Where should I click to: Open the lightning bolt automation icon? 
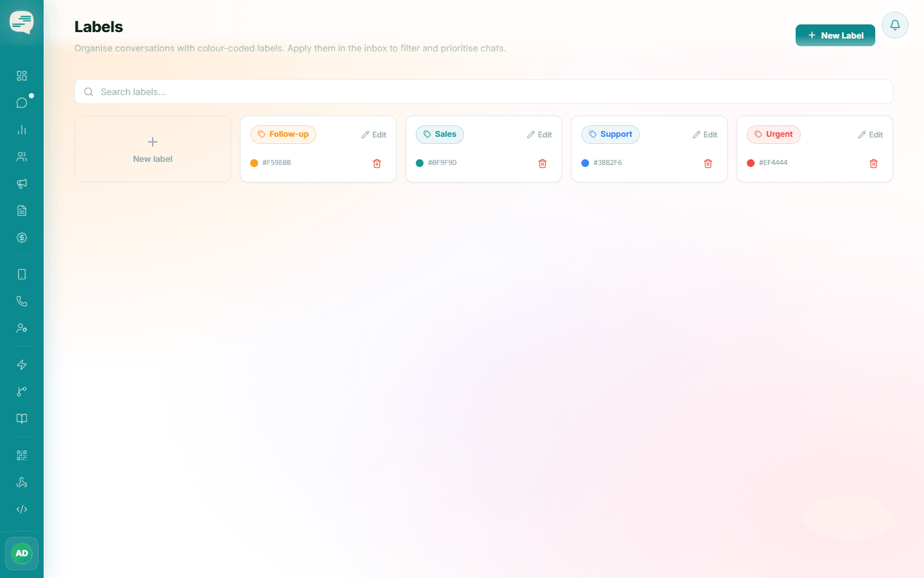click(22, 365)
